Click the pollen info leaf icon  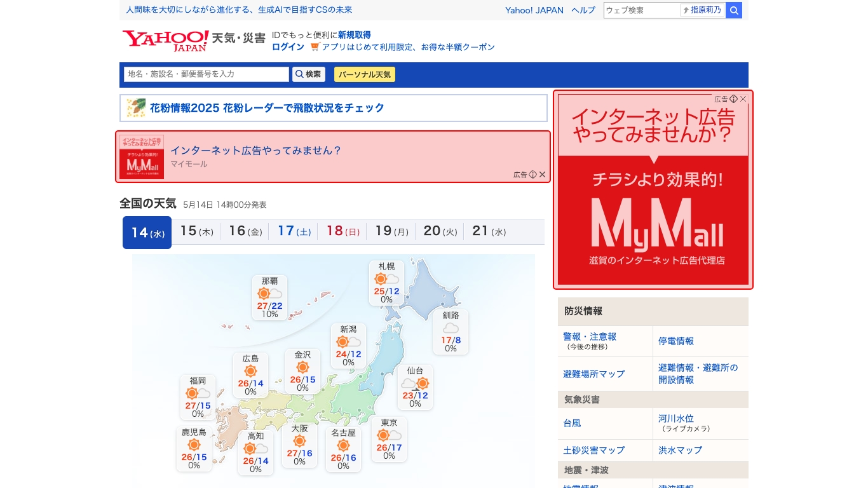click(x=135, y=108)
